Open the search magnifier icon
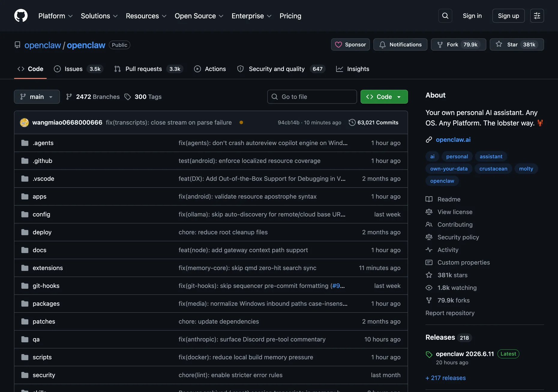Image resolution: width=558 pixels, height=392 pixels. [x=445, y=16]
